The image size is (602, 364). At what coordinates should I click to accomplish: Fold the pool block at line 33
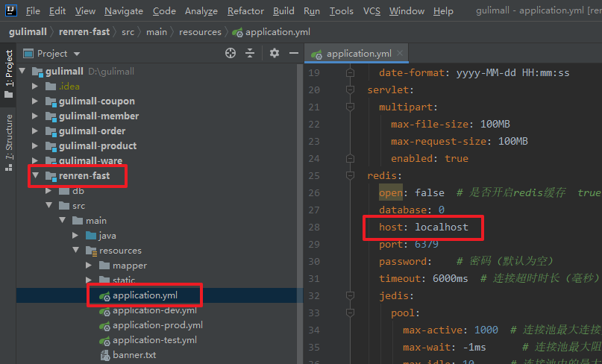click(x=350, y=313)
